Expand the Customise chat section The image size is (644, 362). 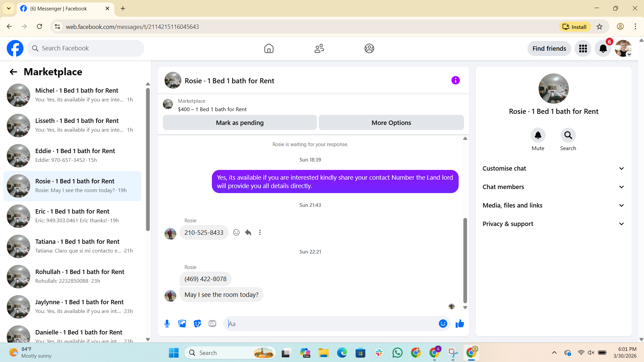553,169
